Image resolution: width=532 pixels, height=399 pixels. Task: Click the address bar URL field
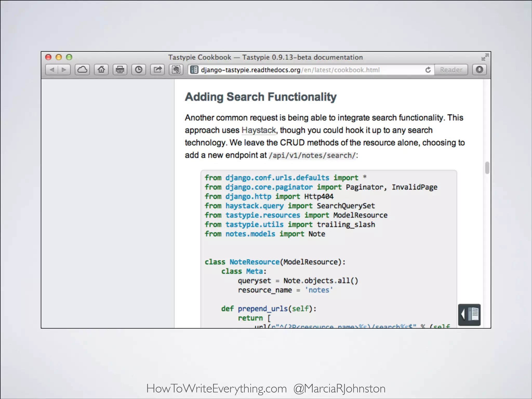[x=311, y=70]
